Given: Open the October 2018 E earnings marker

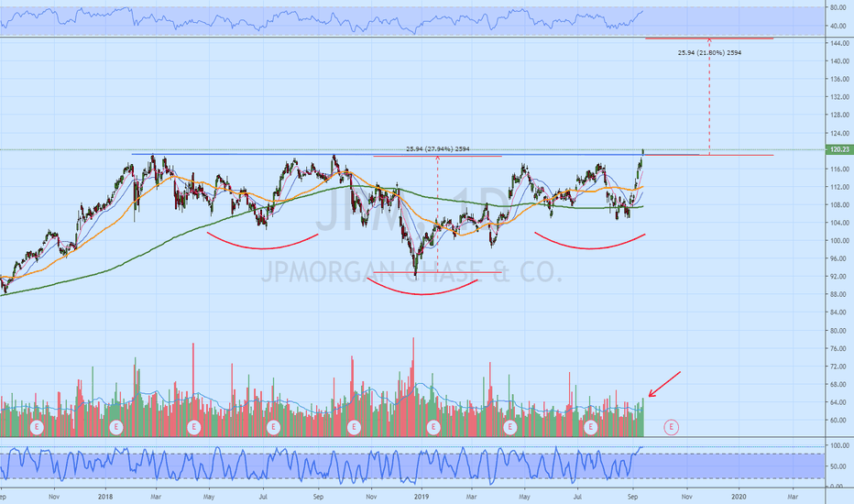Looking at the screenshot, I should [354, 427].
